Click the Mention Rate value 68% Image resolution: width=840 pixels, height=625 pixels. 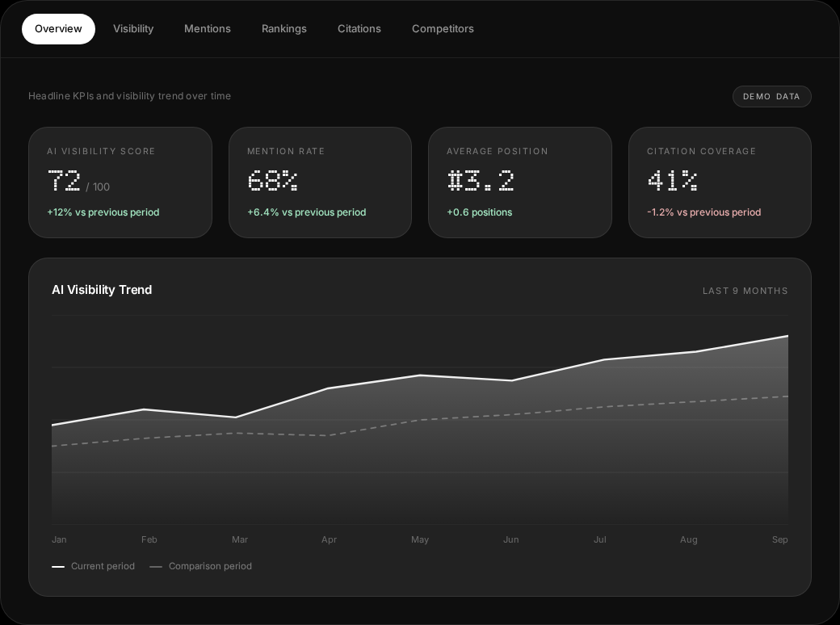pyautogui.click(x=273, y=181)
